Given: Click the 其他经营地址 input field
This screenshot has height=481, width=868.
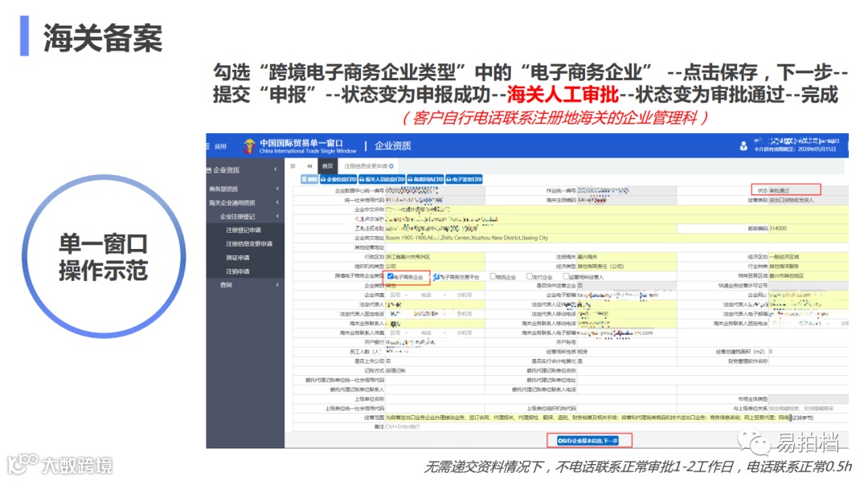Looking at the screenshot, I should 616,247.
